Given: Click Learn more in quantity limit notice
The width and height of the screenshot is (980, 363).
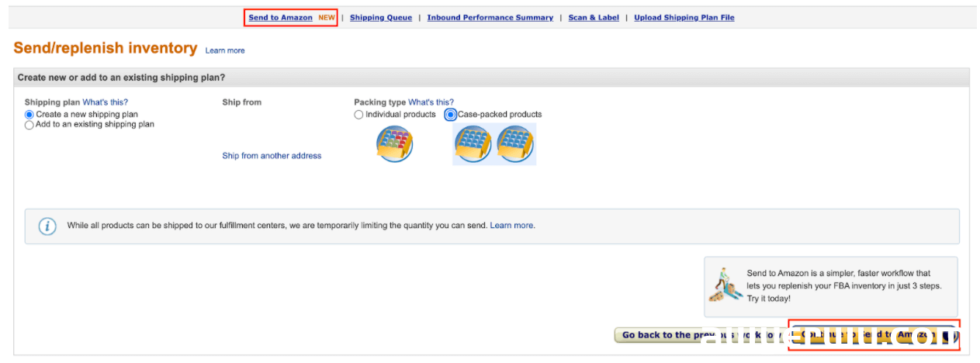Looking at the screenshot, I should [511, 226].
